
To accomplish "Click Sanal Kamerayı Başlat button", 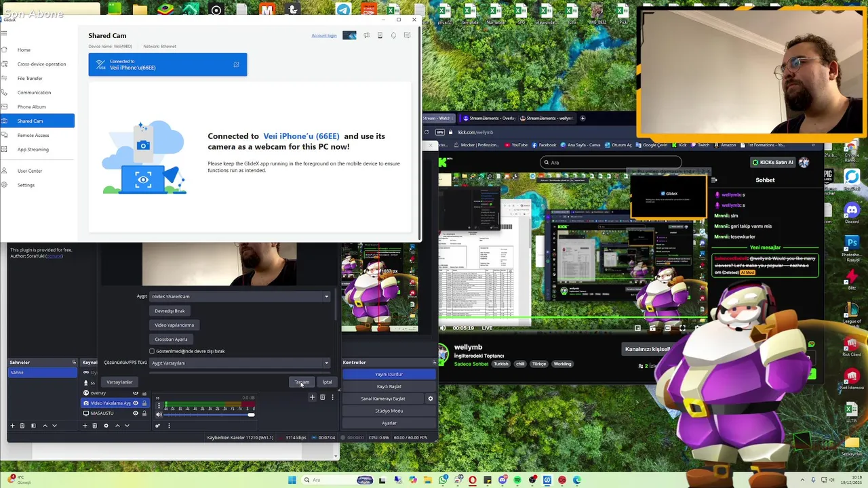I will point(383,399).
